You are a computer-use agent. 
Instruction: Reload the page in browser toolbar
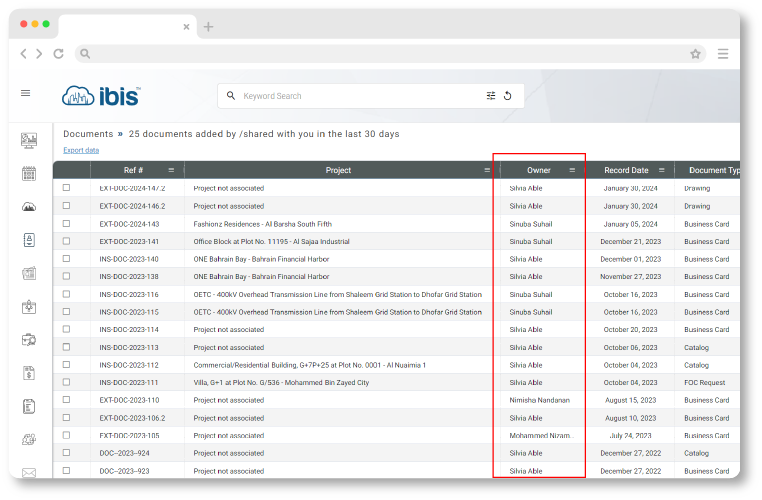click(x=59, y=54)
